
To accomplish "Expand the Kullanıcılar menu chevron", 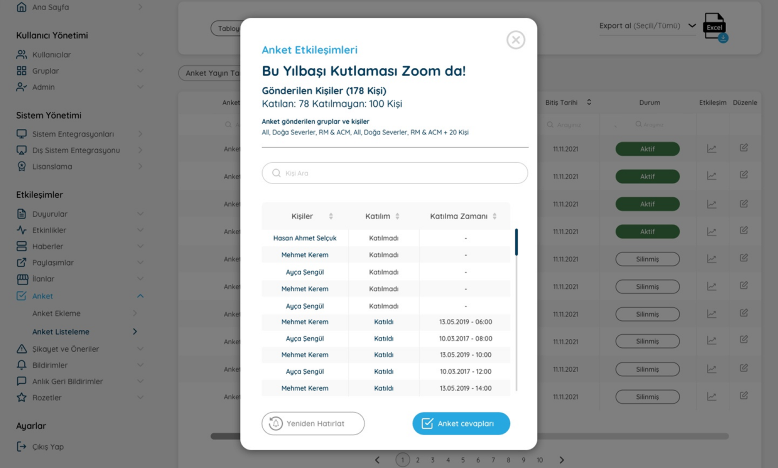I will pyautogui.click(x=140, y=55).
